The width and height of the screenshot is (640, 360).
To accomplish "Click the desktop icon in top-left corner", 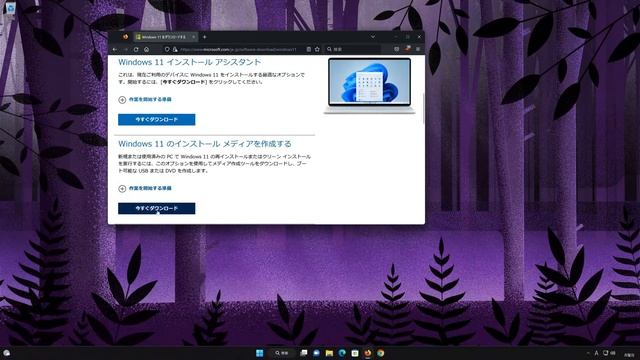I will pyautogui.click(x=10, y=7).
